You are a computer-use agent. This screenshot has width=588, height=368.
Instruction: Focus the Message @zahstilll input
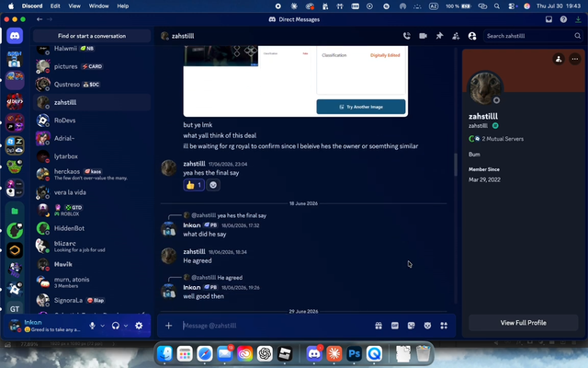(x=276, y=326)
